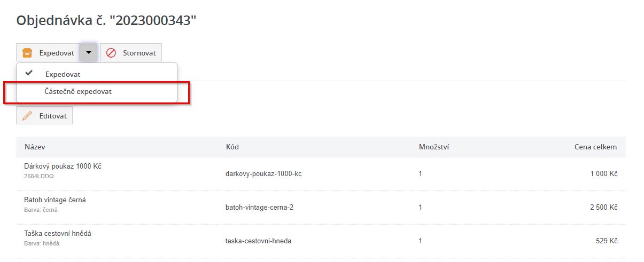Open the Taška cestovní hnědá item
Image resolution: width=644 pixels, height=262 pixels.
coord(61,234)
